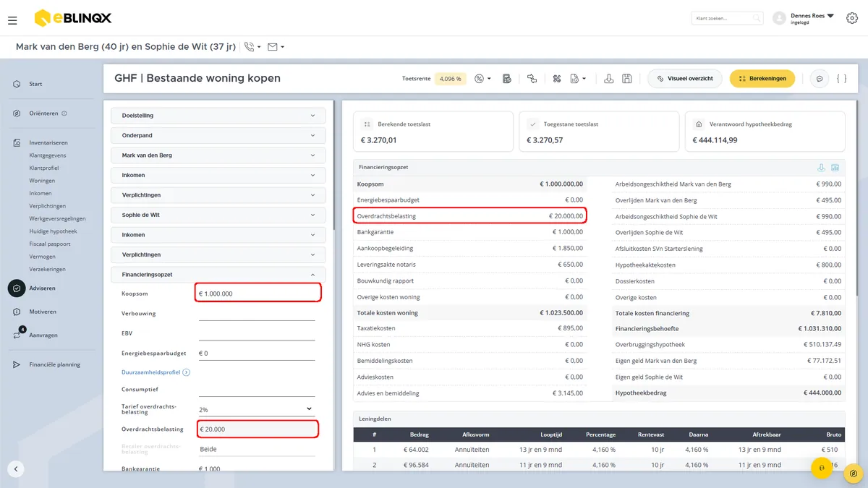The image size is (868, 488).
Task: Collapse the Financieringsopzet section
Action: pos(218,275)
